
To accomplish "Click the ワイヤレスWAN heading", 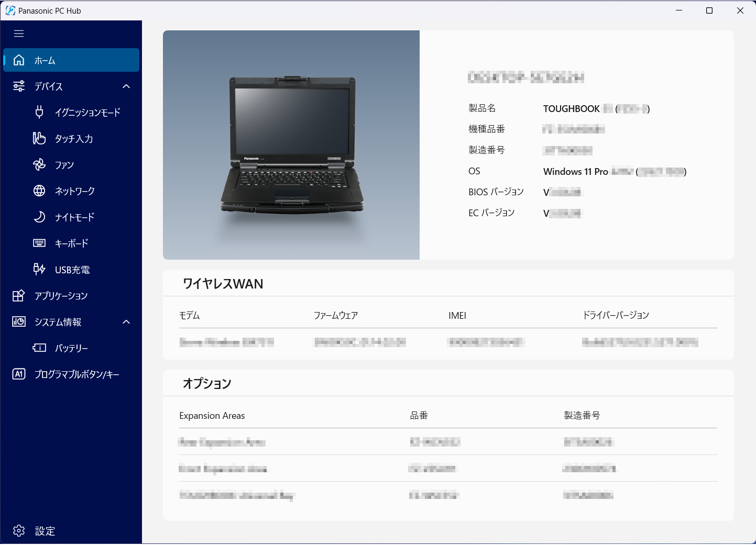I will [223, 284].
